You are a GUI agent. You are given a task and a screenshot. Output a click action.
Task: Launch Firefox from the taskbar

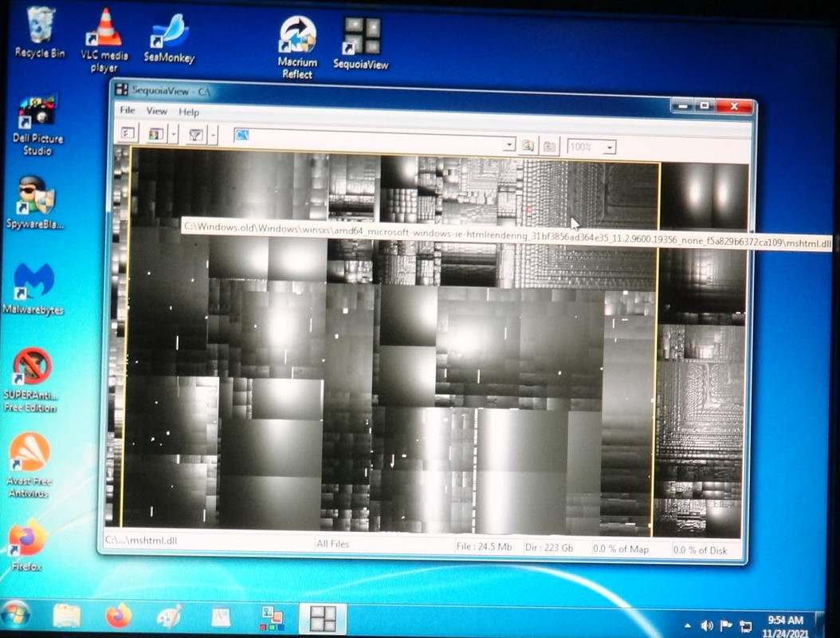[x=119, y=616]
